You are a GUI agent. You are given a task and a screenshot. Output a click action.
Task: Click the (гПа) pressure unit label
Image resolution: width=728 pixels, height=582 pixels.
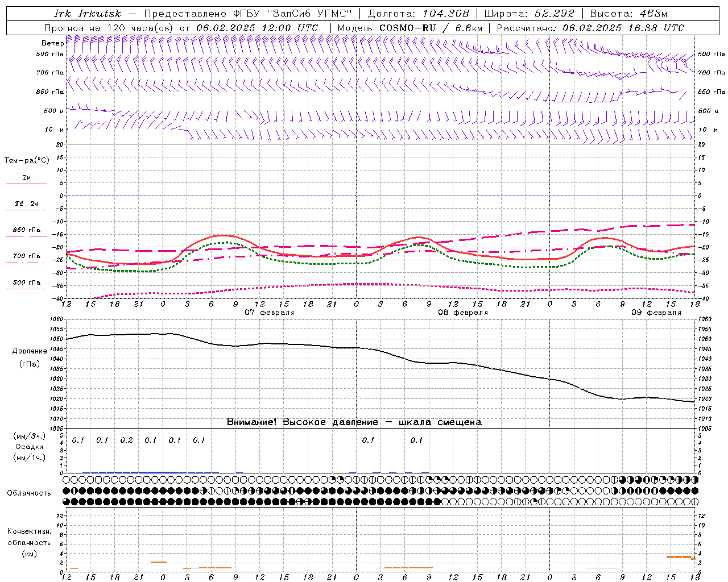(30, 364)
